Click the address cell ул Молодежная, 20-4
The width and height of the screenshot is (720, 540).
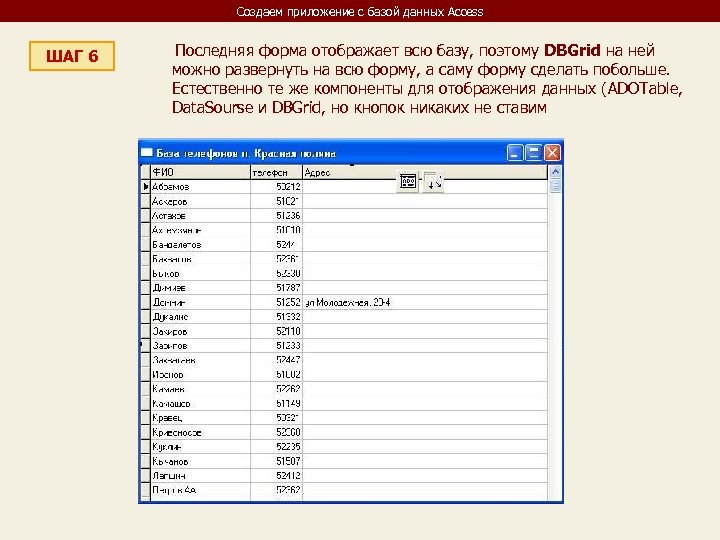pyautogui.click(x=425, y=302)
